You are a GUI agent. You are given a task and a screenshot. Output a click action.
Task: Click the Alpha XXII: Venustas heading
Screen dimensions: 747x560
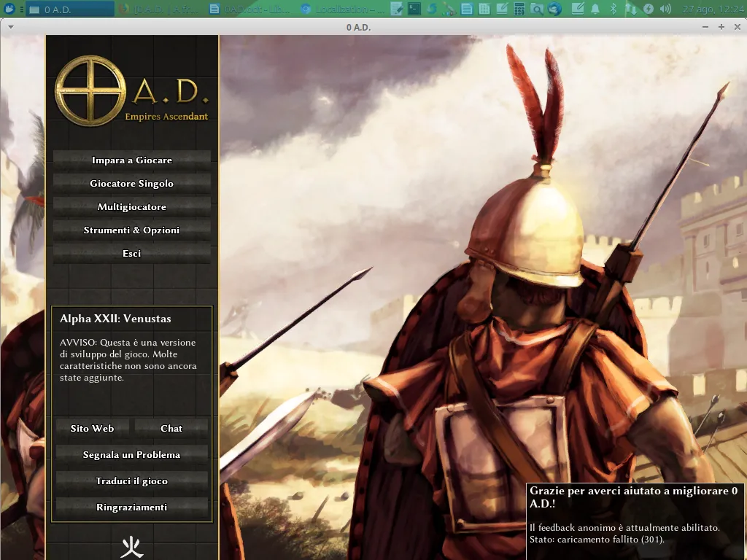coord(115,319)
